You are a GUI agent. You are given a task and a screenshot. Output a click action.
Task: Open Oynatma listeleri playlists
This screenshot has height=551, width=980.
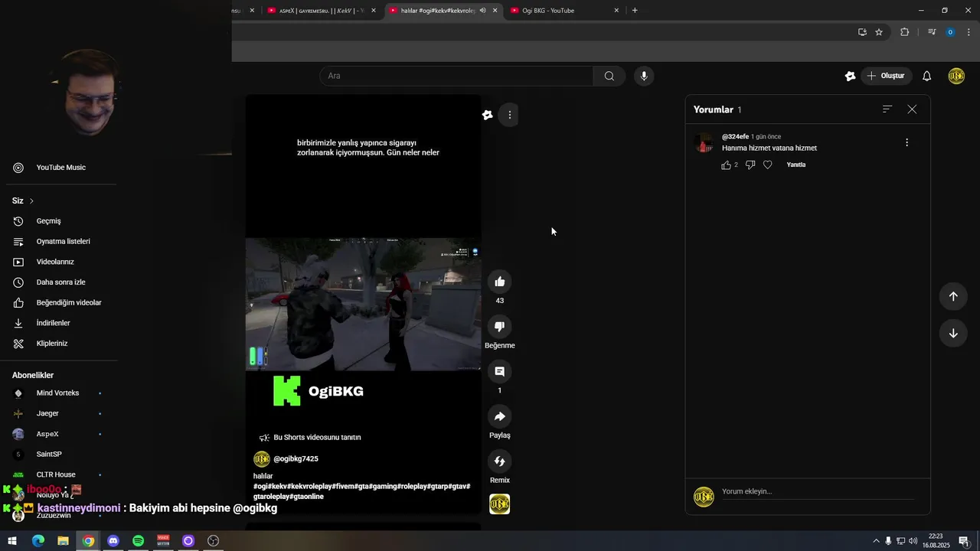click(60, 241)
